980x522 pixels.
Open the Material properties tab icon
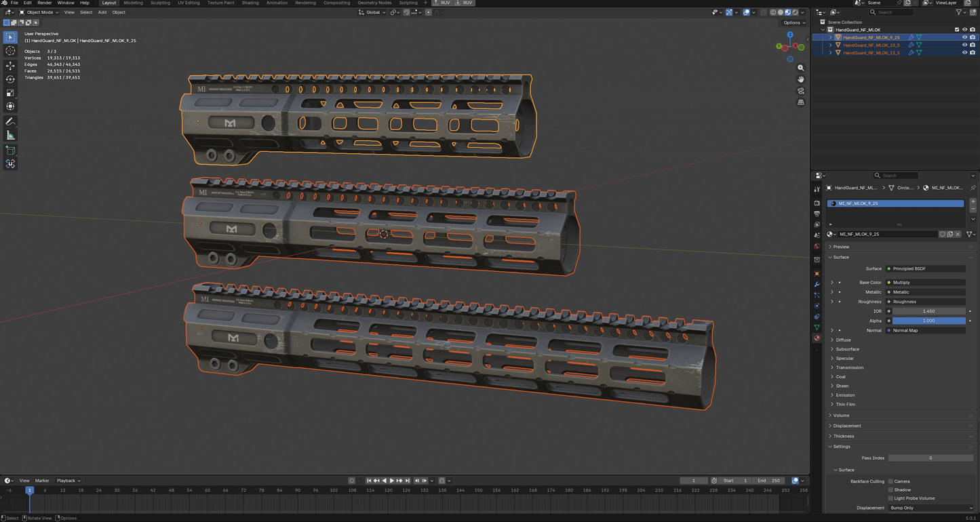817,338
